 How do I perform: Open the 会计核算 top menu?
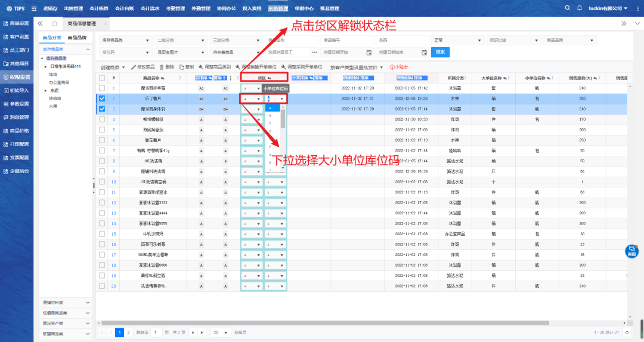pyautogui.click(x=99, y=8)
